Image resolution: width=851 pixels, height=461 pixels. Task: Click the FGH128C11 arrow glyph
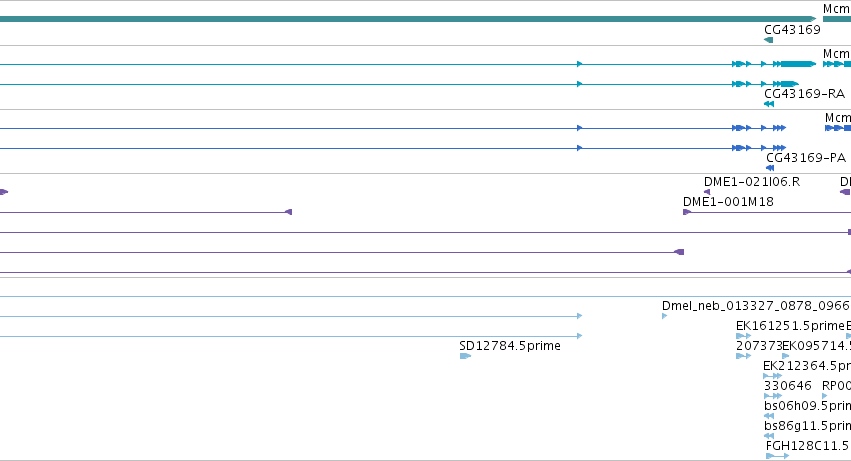coord(777,456)
